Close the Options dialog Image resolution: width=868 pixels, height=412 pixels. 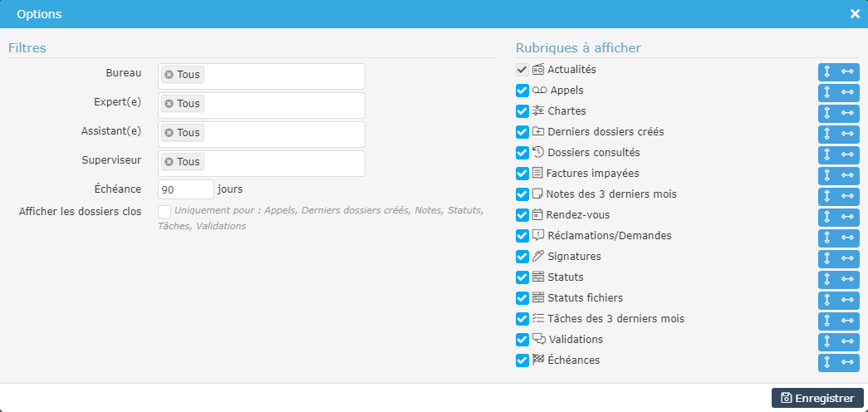point(855,14)
